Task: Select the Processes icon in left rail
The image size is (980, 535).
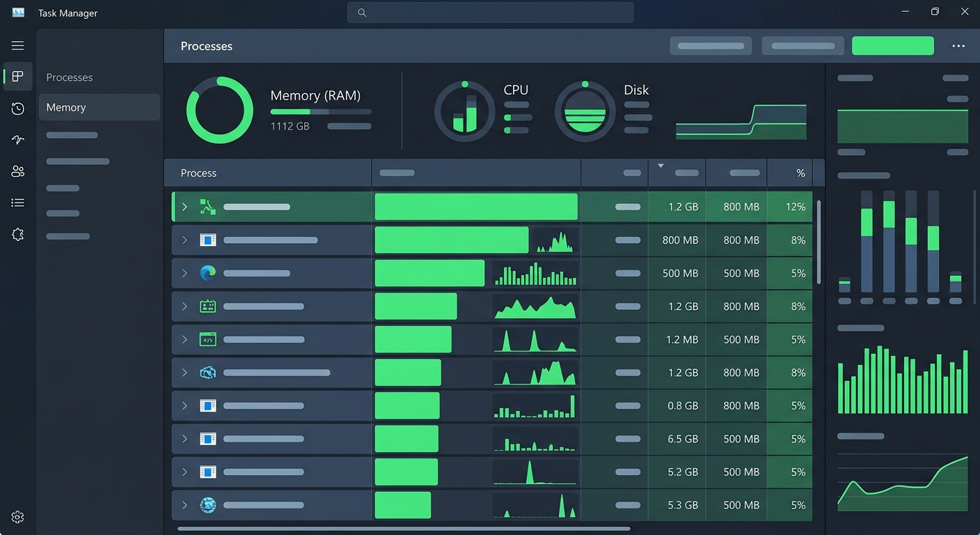Action: 18,77
